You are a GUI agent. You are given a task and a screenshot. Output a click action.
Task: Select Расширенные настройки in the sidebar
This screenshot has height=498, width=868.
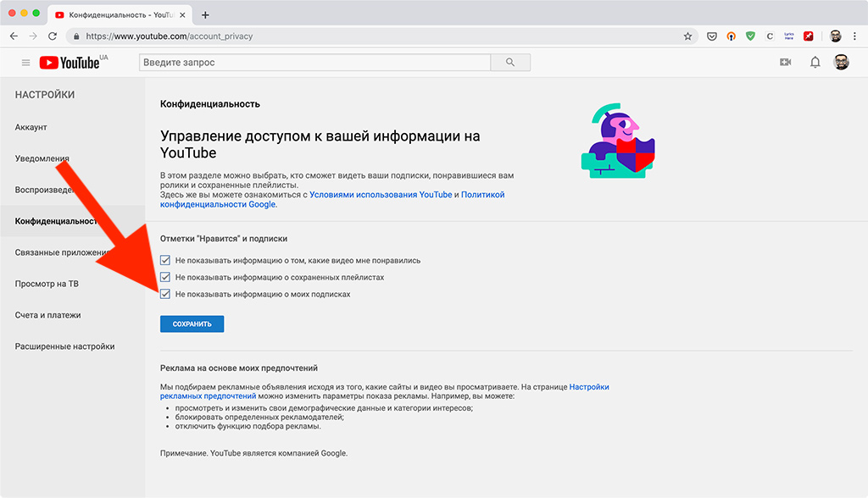64,346
